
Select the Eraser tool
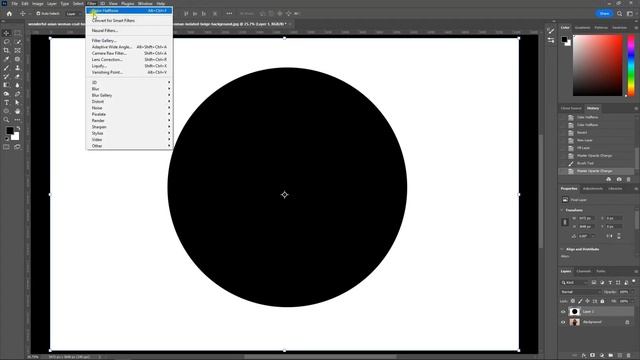click(x=17, y=76)
